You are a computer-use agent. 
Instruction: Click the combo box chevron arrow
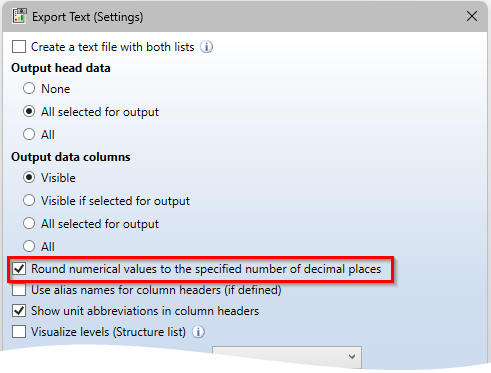tap(352, 357)
